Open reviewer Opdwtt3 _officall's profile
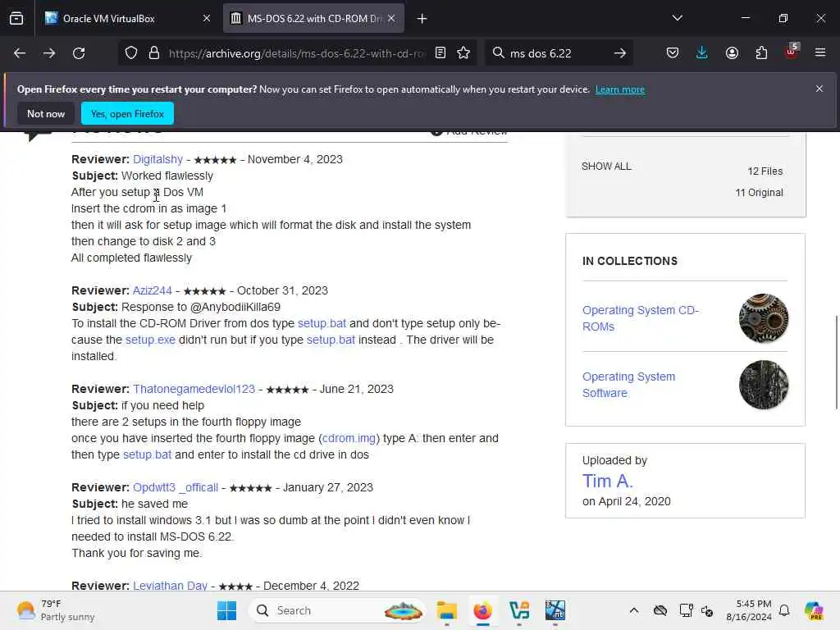Image resolution: width=840 pixels, height=630 pixels. click(x=176, y=487)
